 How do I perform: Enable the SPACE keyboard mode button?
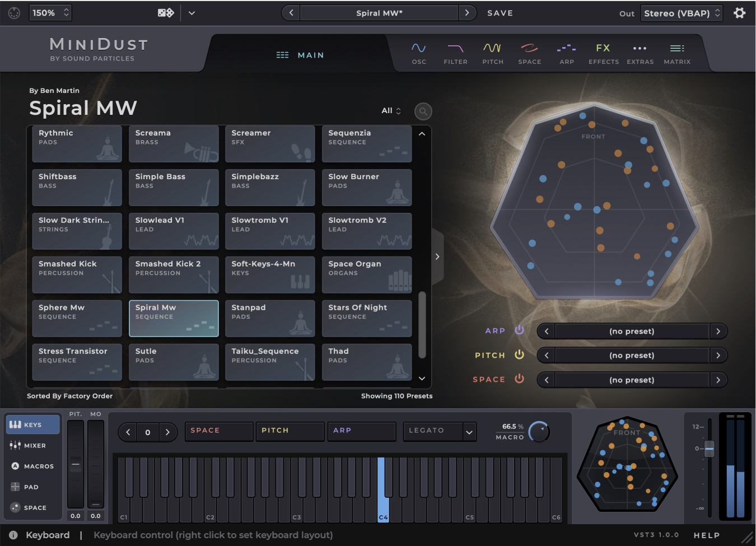218,431
